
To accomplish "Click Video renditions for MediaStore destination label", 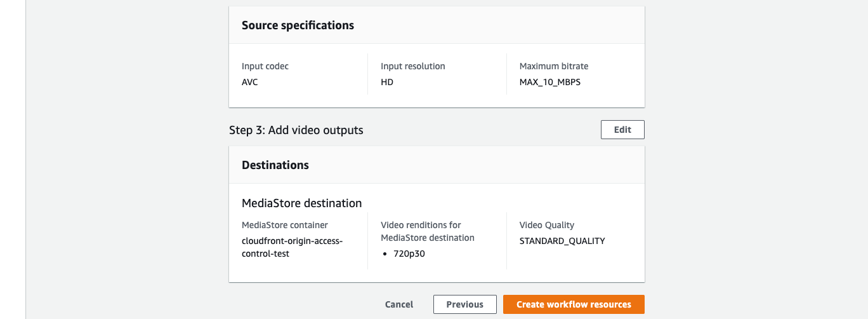I will coord(428,231).
